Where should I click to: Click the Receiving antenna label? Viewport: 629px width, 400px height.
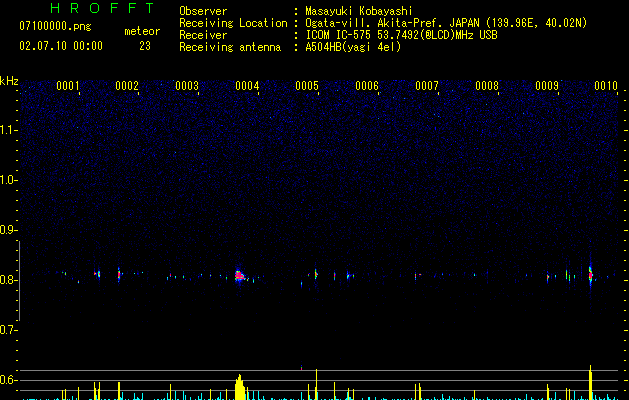230,47
